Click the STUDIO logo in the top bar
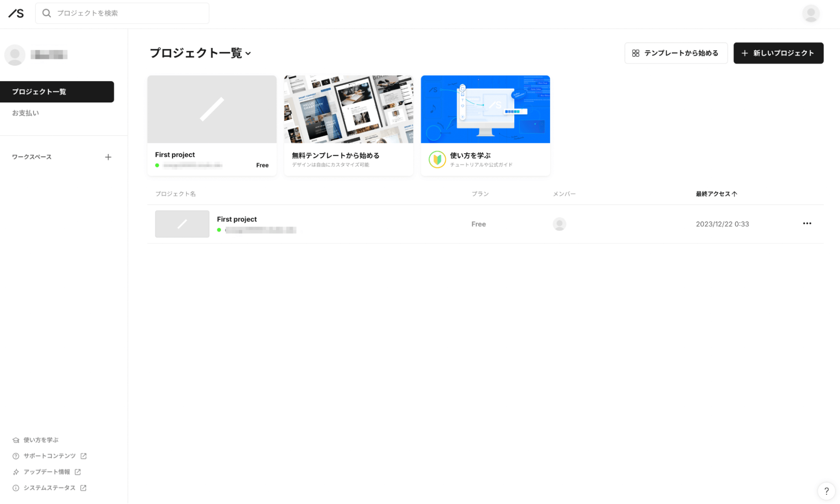 (x=16, y=13)
